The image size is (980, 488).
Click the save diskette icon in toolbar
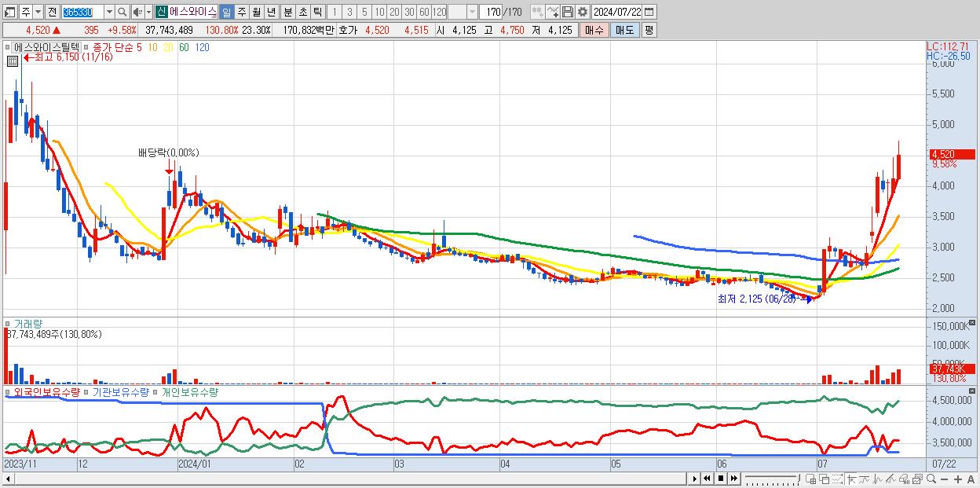(567, 12)
